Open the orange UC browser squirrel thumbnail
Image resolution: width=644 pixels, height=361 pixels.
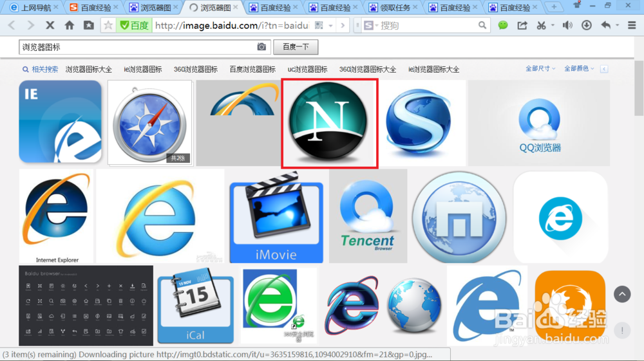click(x=570, y=306)
